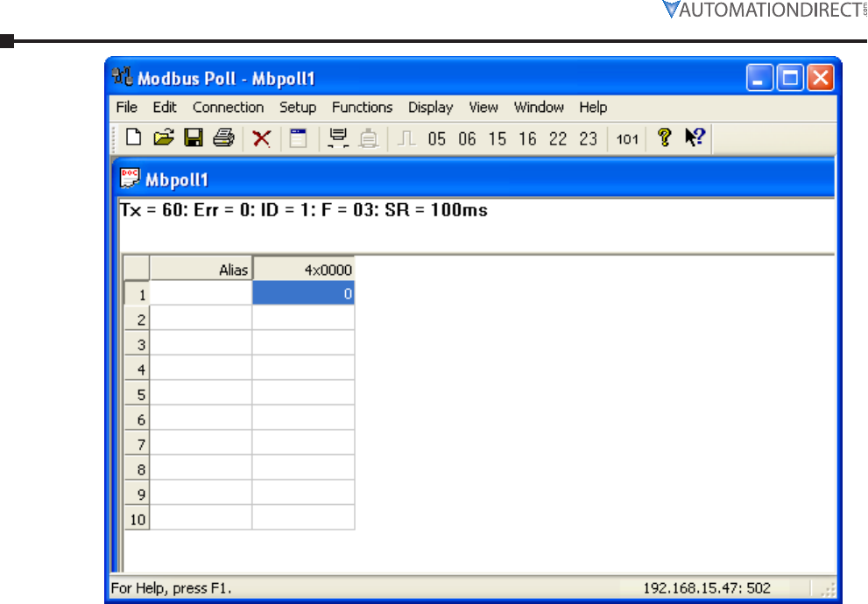Image resolution: width=868 pixels, height=604 pixels.
Task: Select row header 8
Action: tap(137, 467)
